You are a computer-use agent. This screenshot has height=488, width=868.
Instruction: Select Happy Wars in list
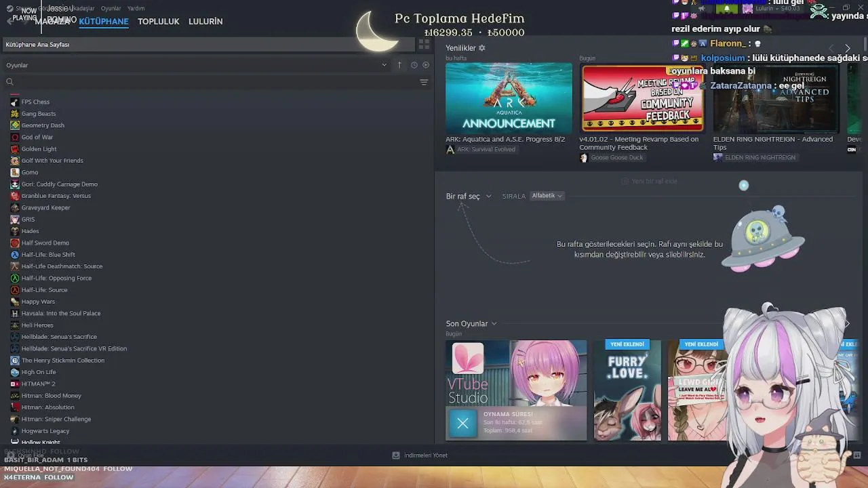tap(38, 302)
